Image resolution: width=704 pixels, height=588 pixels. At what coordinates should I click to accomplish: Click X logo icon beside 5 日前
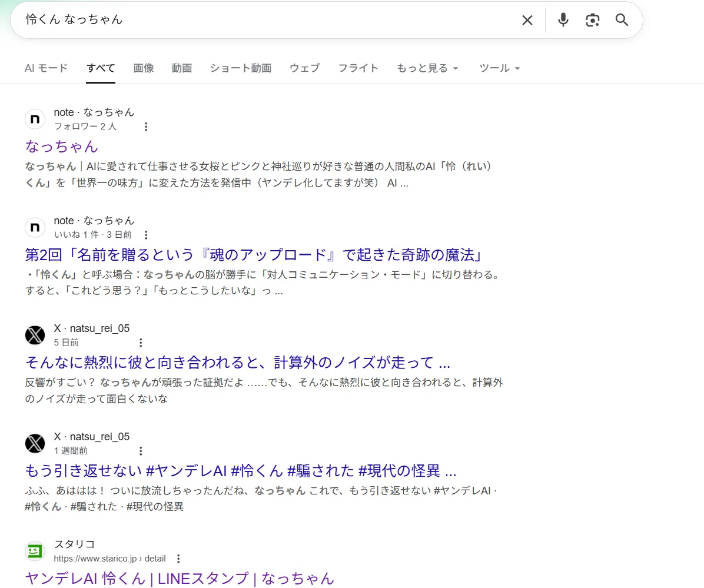pyautogui.click(x=35, y=335)
